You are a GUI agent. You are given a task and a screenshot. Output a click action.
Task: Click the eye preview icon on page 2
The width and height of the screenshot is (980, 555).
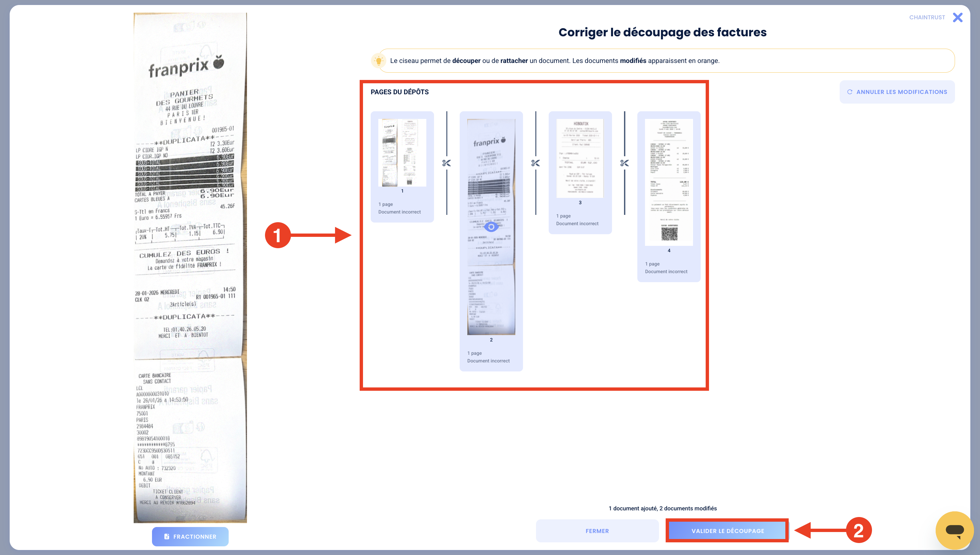point(491,227)
